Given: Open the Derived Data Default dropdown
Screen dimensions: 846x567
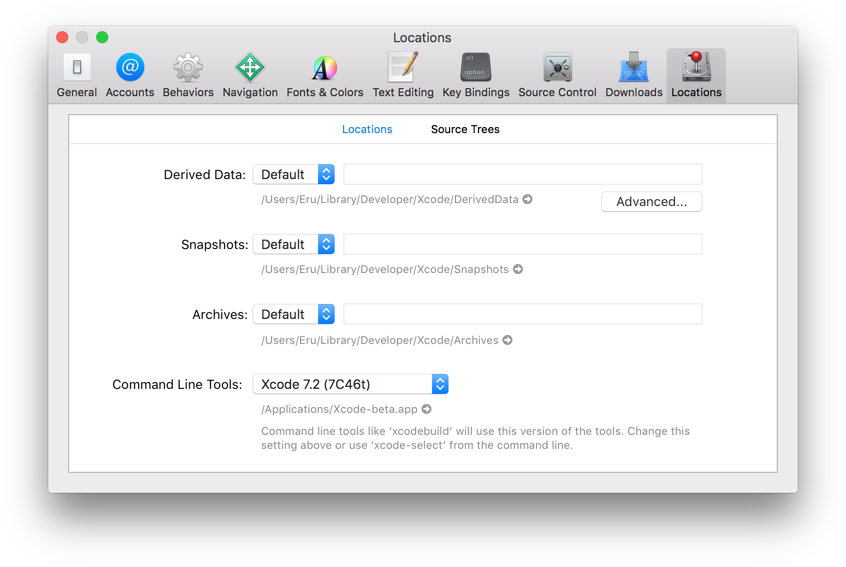Looking at the screenshot, I should pos(294,174).
